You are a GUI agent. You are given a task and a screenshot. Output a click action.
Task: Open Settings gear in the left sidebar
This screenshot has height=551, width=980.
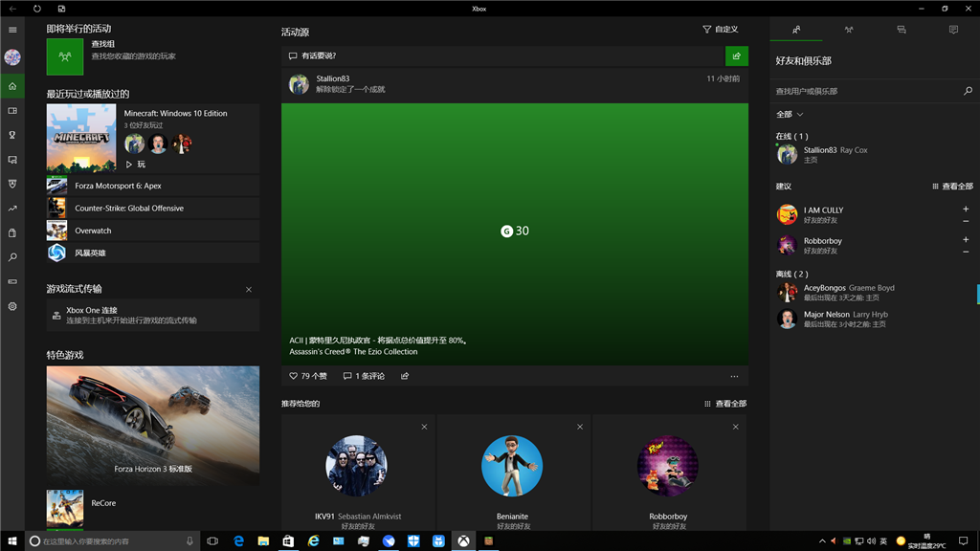pos(12,307)
